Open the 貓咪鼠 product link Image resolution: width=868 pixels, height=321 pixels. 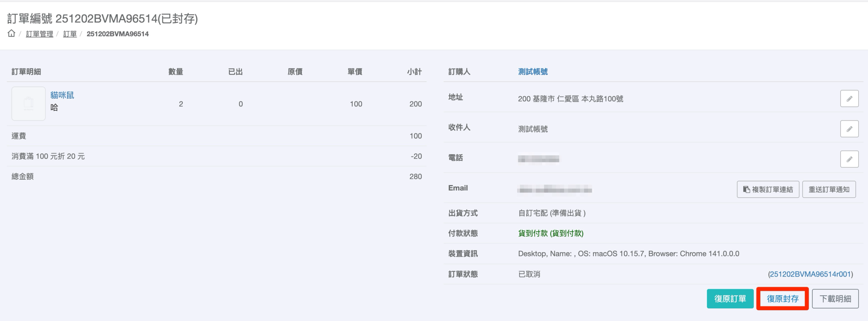tap(62, 95)
